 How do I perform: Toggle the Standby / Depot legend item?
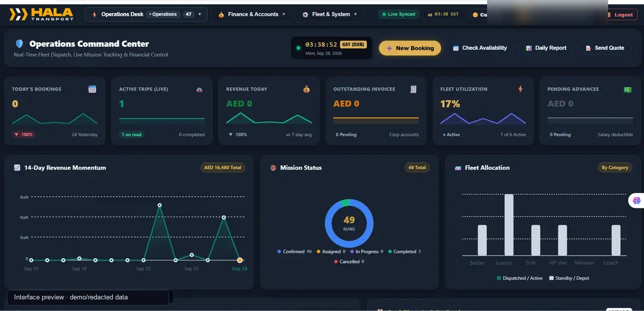pos(569,278)
